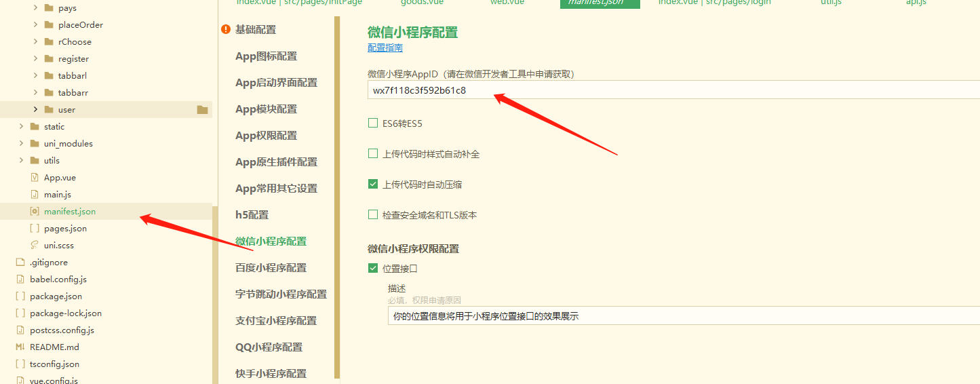
Task: Toggle the 位置接口 permission checkbox
Action: pos(372,268)
